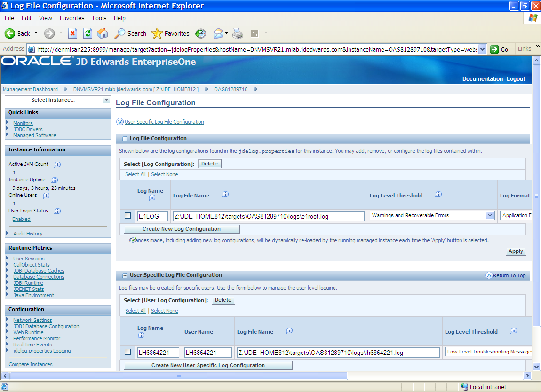Click the horizontal page scrollbar
The height and width of the screenshot is (392, 541).
click(178, 376)
